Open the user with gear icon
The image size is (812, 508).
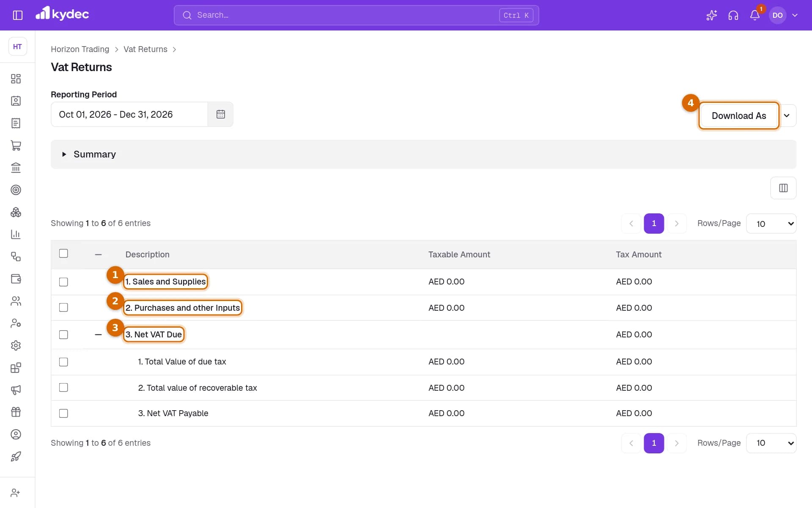(x=16, y=323)
